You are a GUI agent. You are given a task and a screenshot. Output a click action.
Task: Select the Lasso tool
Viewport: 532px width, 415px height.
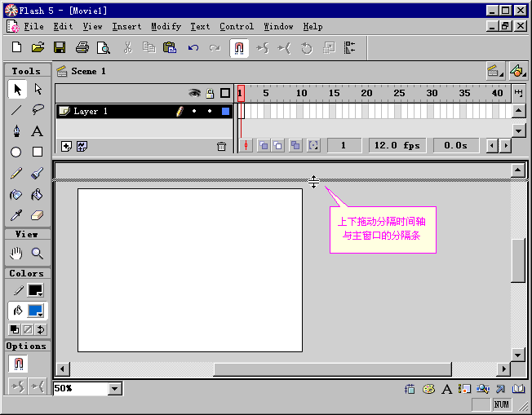click(38, 110)
